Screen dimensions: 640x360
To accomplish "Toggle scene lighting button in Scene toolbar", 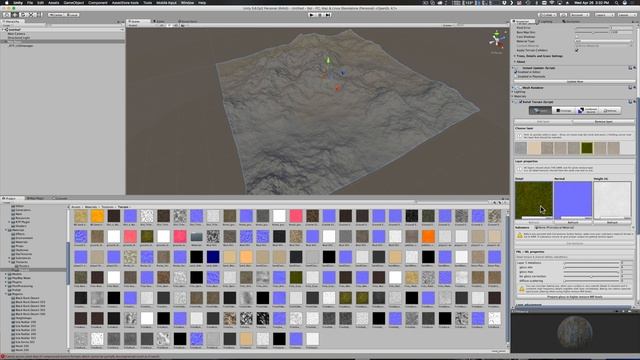I will pos(169,25).
